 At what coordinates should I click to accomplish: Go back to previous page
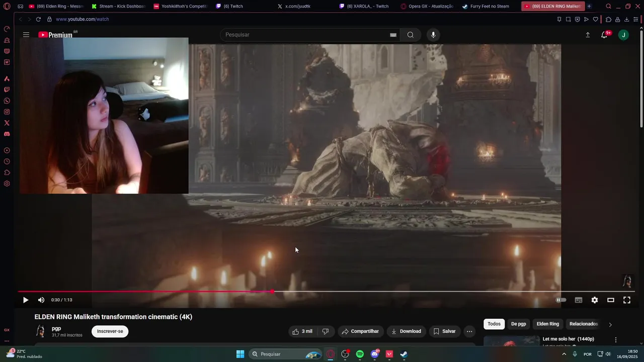click(x=20, y=19)
